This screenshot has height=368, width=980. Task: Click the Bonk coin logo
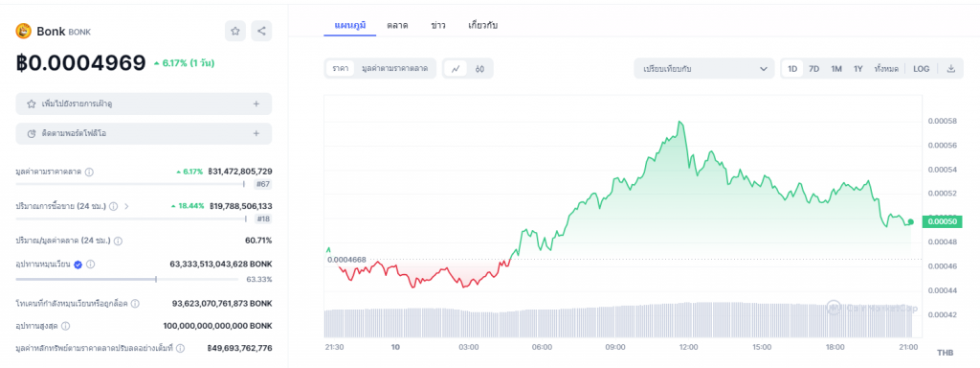tap(24, 31)
